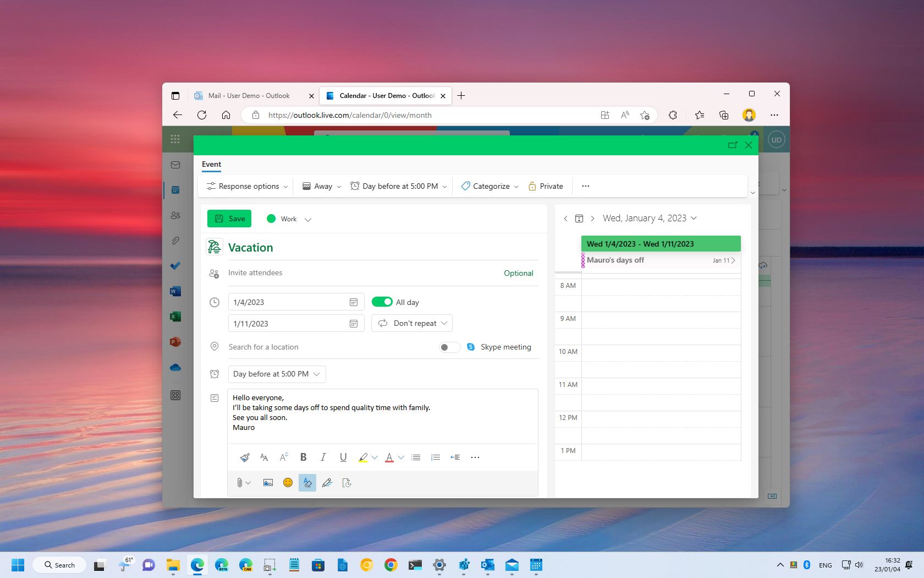Jump to today in side calendar
Screen dimensions: 924x578
pos(579,219)
